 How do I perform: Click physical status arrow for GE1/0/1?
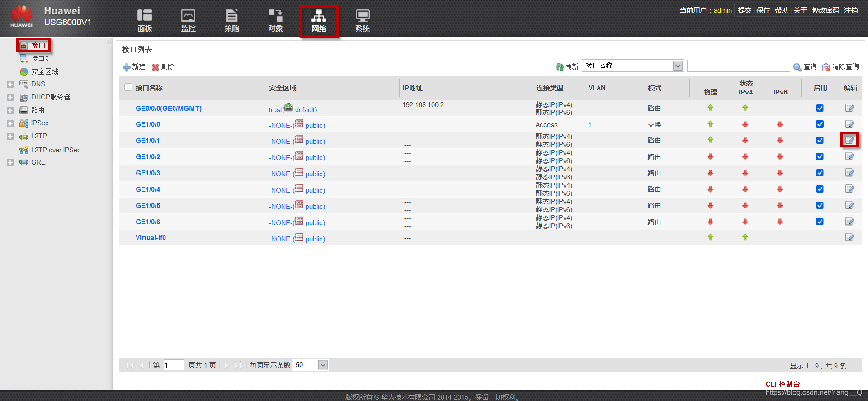710,140
